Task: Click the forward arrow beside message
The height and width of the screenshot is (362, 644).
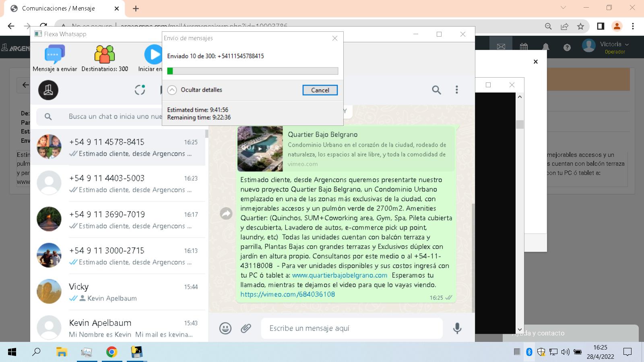Action: [226, 214]
